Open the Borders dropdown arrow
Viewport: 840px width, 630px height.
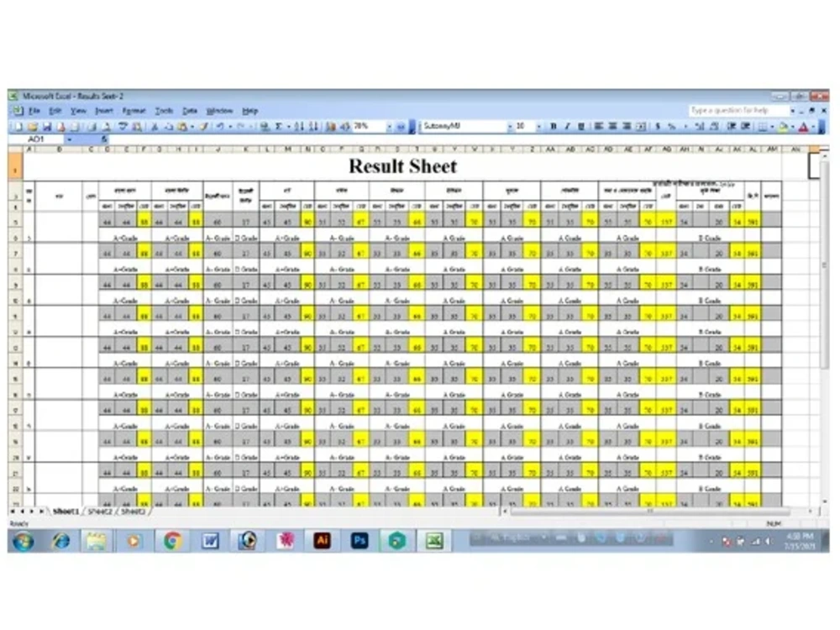(x=772, y=127)
